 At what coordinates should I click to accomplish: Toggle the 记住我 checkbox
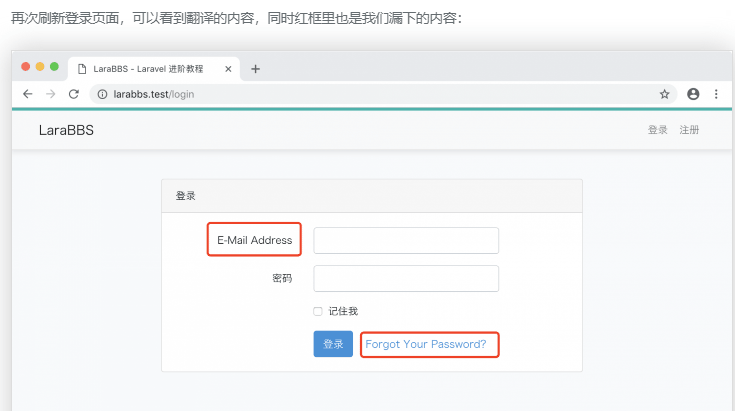(318, 311)
